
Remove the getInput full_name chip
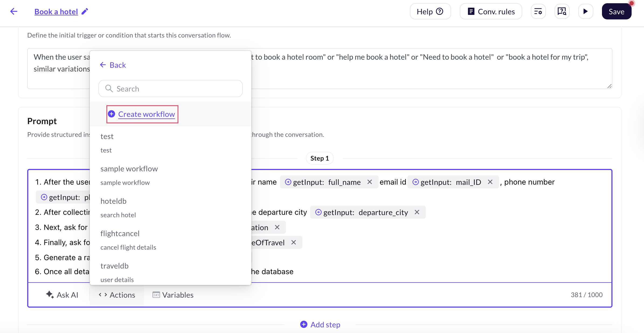(370, 182)
